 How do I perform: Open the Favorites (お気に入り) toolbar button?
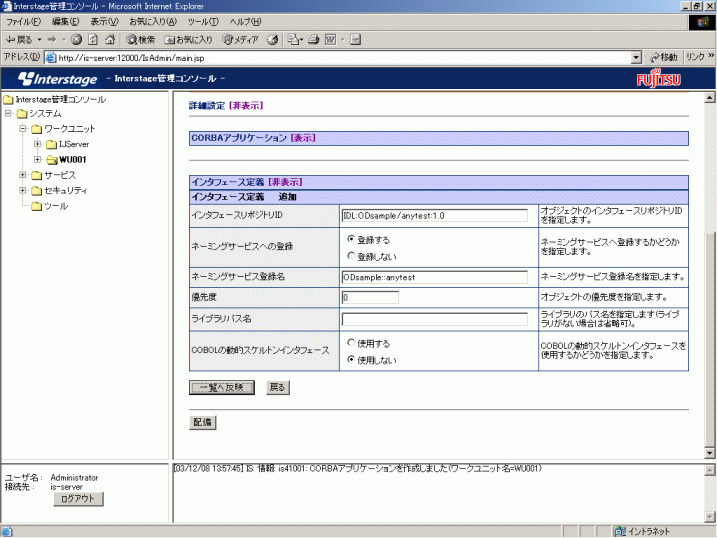(x=188, y=40)
